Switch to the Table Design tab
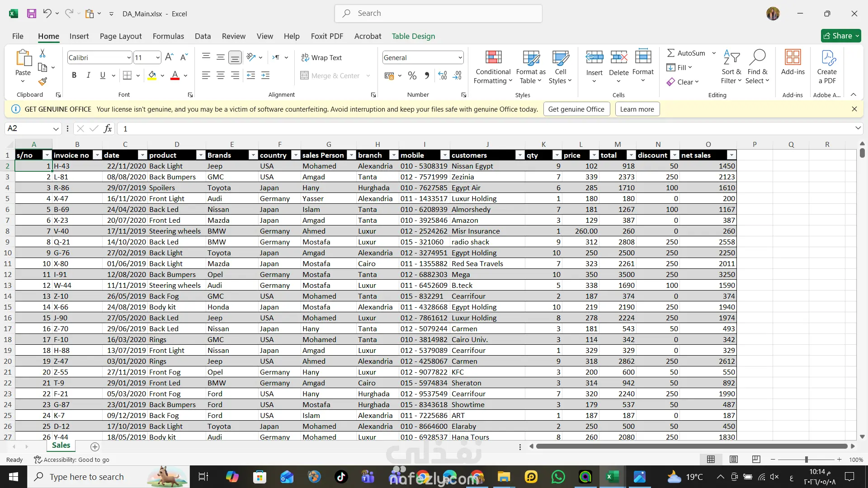868x488 pixels. tap(413, 36)
